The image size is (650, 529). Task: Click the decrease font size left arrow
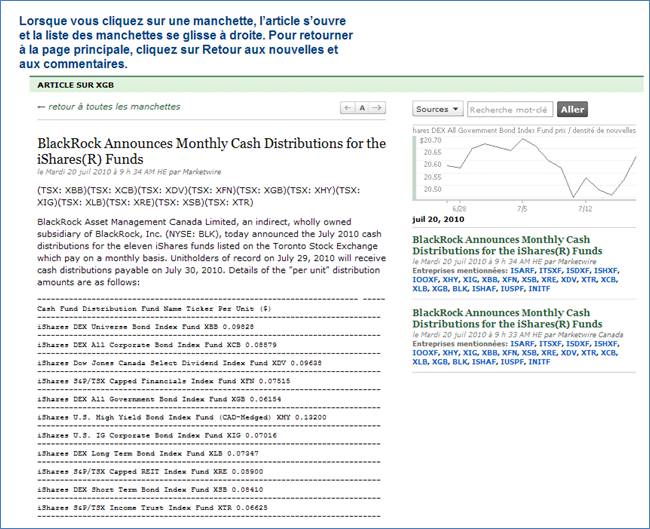point(348,108)
